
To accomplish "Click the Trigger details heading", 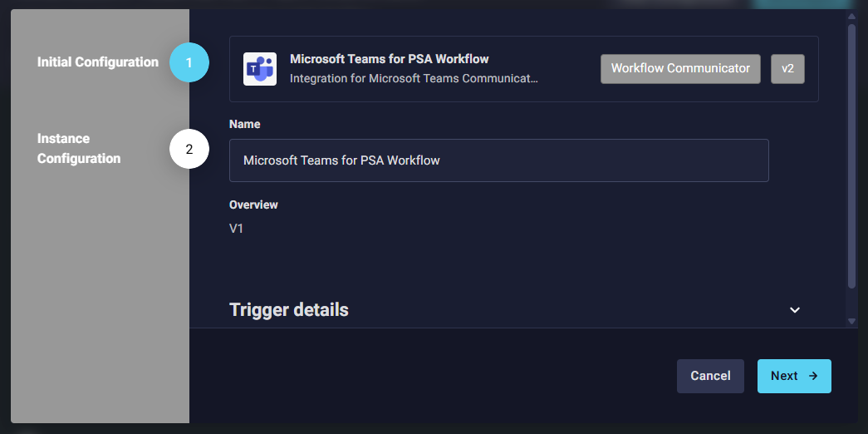I will (289, 310).
